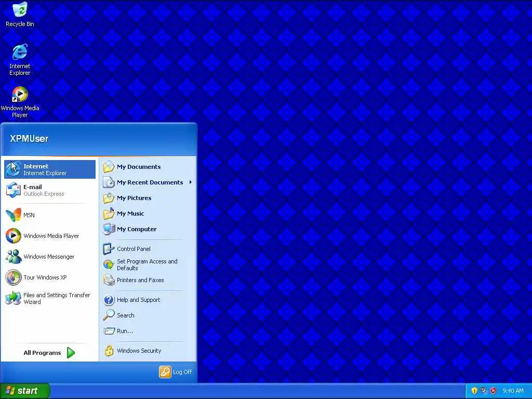The height and width of the screenshot is (399, 532).
Task: Select the My Documents menu label
Action: tap(139, 167)
